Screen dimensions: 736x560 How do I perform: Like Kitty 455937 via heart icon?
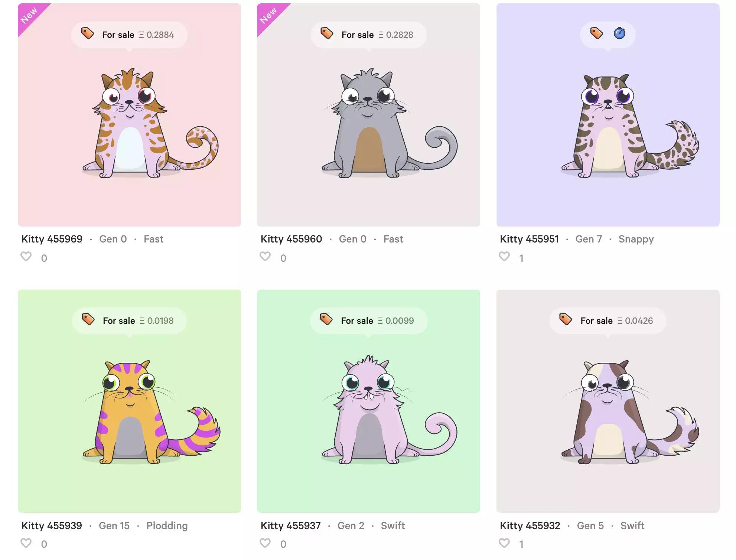pos(265,543)
